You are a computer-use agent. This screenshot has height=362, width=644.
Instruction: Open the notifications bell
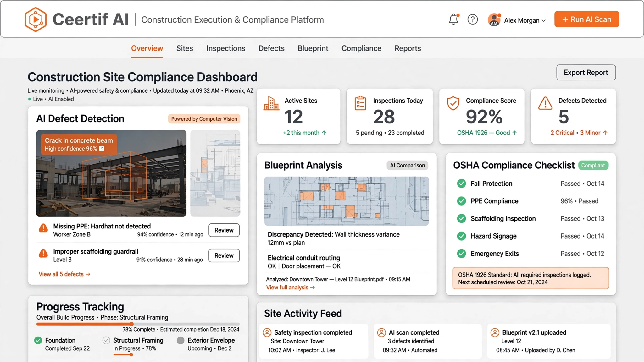pos(453,19)
